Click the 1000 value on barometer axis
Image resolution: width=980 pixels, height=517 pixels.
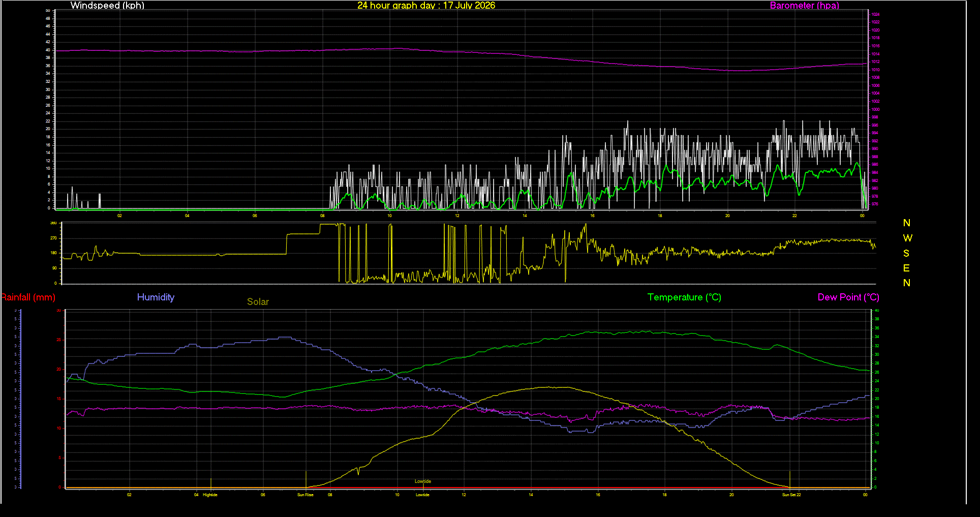[875, 109]
